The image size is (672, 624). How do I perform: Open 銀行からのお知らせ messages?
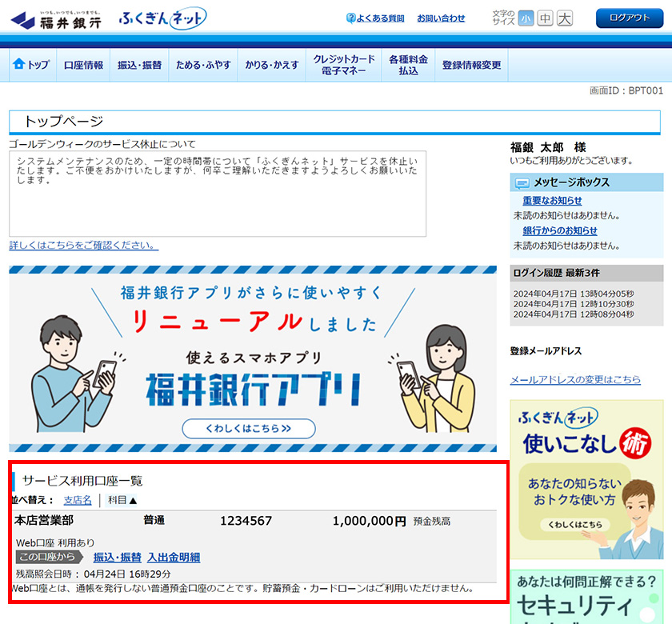[x=560, y=230]
